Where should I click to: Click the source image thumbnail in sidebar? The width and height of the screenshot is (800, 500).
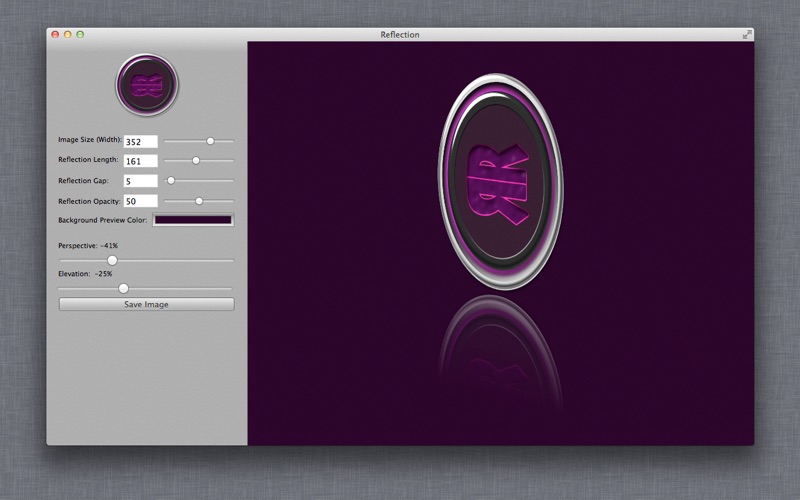[147, 85]
